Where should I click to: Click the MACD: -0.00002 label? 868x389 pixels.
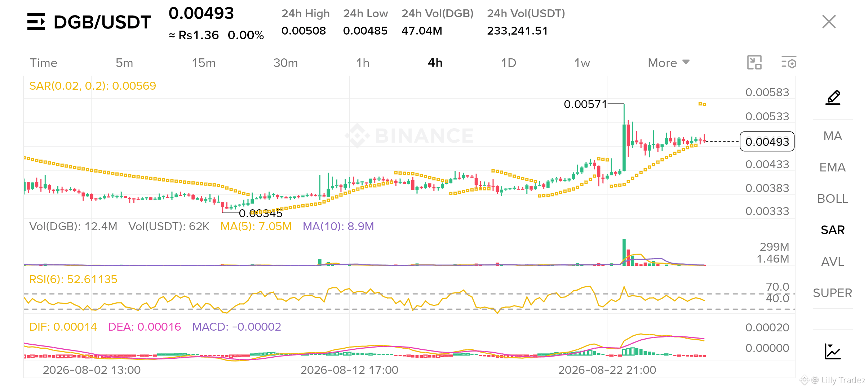[236, 327]
